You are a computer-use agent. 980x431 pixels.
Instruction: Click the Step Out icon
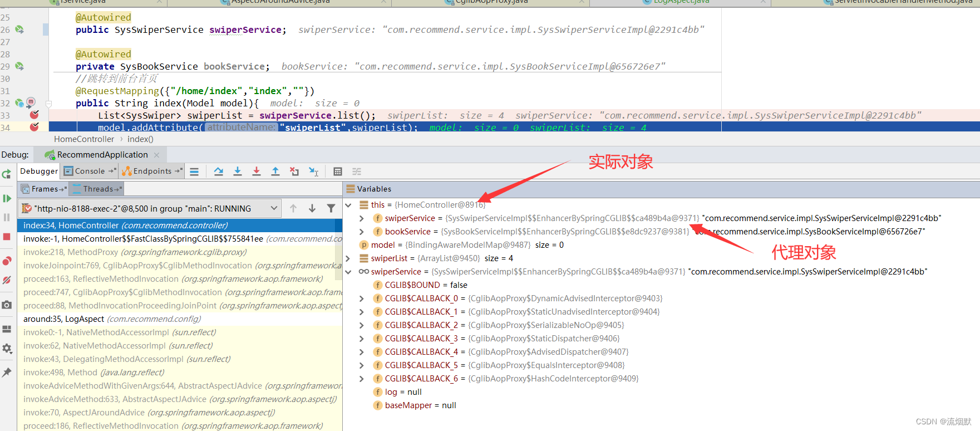(x=275, y=172)
